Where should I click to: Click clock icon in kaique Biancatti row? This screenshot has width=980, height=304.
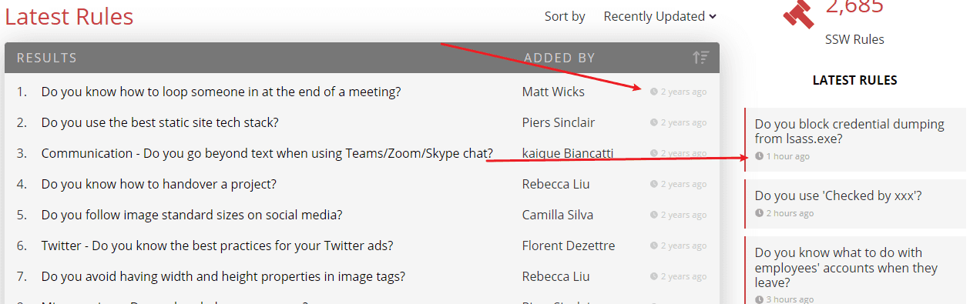pyautogui.click(x=654, y=153)
